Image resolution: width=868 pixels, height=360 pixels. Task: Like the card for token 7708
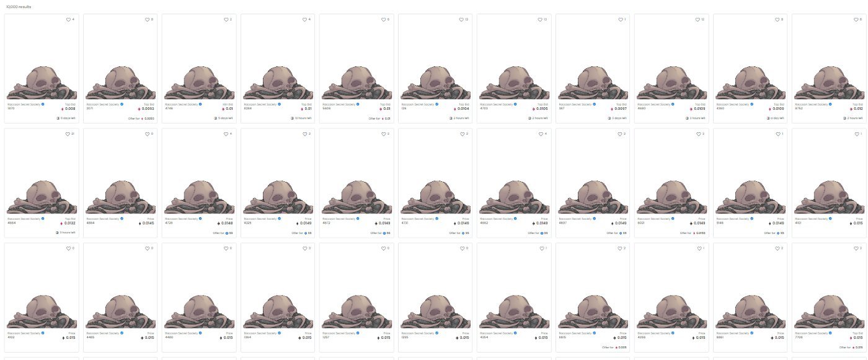tap(856, 248)
